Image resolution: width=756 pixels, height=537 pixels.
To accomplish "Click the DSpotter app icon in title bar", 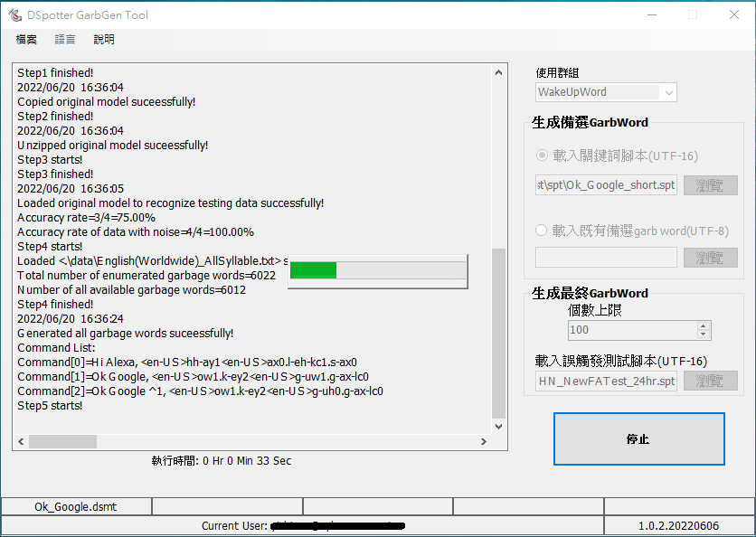I will tap(15, 15).
